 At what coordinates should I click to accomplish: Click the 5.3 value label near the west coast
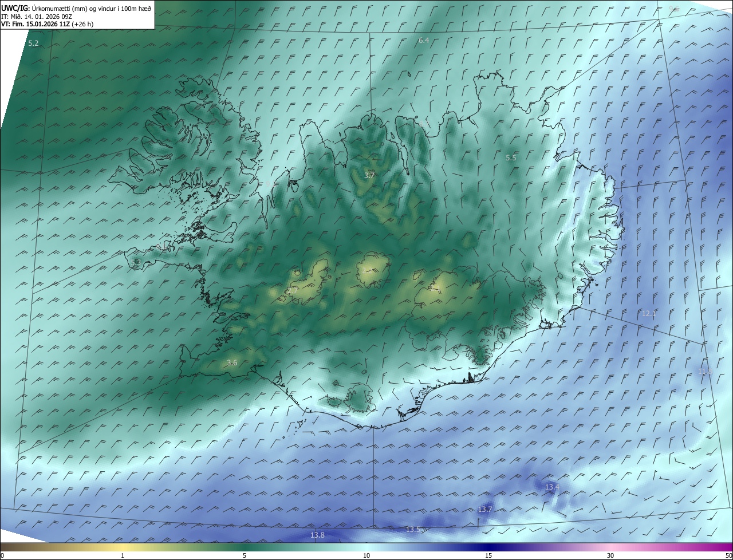tap(136, 262)
